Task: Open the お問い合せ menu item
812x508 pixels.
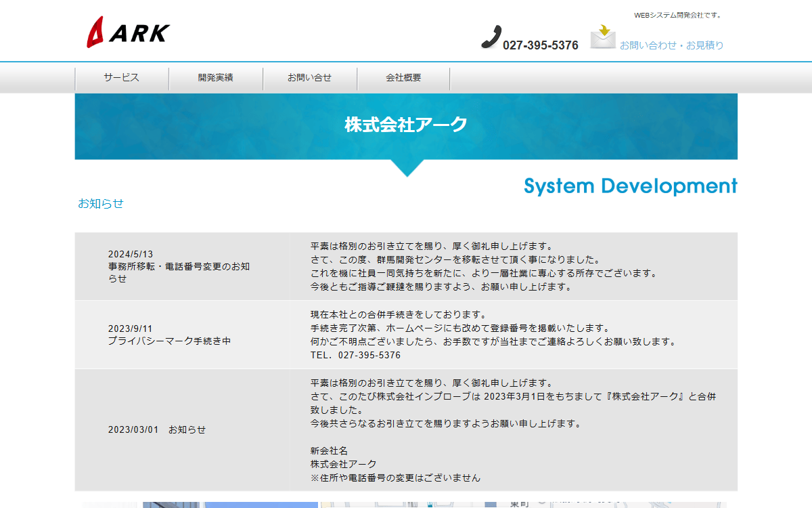Action: [310, 78]
